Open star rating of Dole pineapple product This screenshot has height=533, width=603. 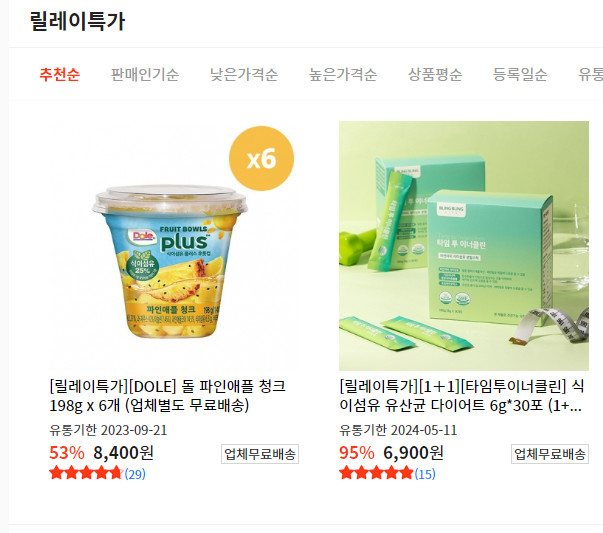click(x=86, y=473)
